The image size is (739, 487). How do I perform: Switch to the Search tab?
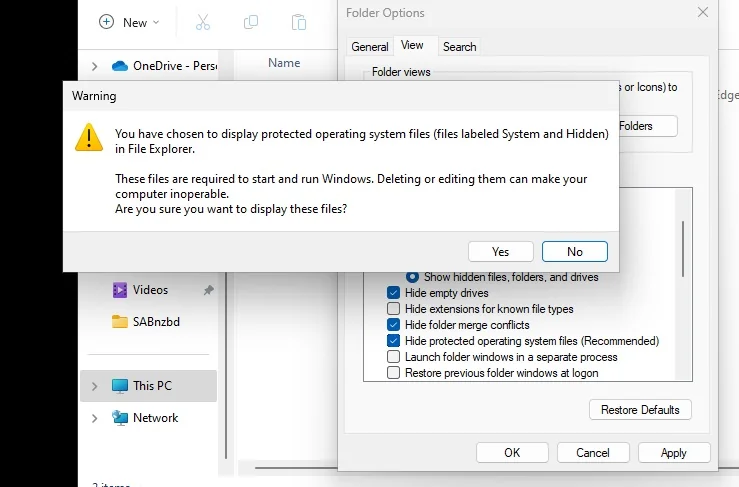[x=460, y=47]
